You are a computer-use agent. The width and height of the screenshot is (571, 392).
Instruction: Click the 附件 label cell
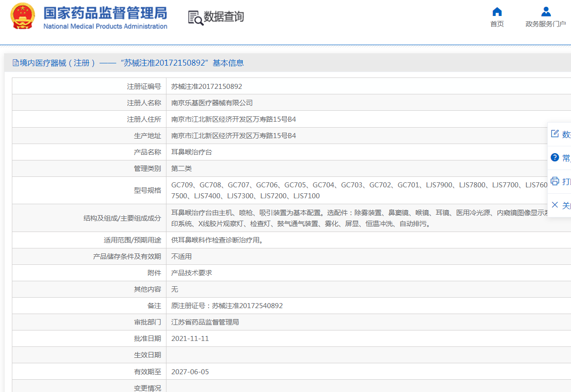tap(89, 273)
